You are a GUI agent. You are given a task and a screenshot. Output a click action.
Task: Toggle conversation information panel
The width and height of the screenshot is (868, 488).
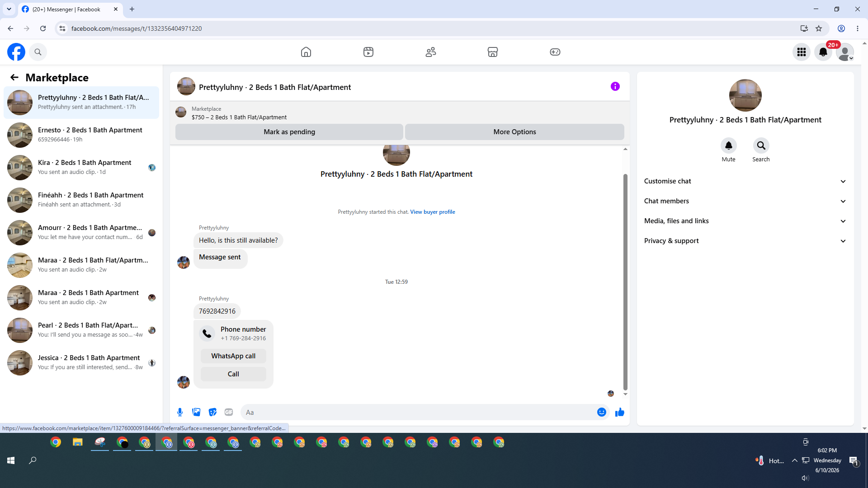point(615,86)
